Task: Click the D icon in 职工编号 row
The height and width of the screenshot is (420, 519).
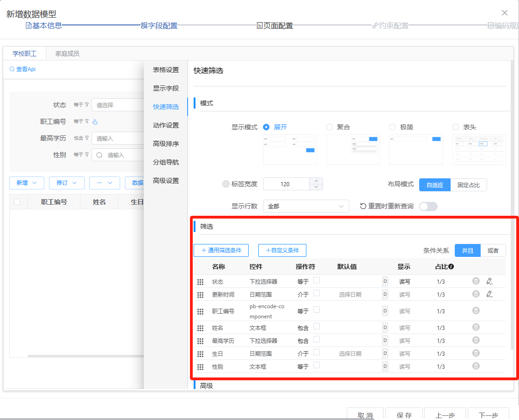Action: 385,311
